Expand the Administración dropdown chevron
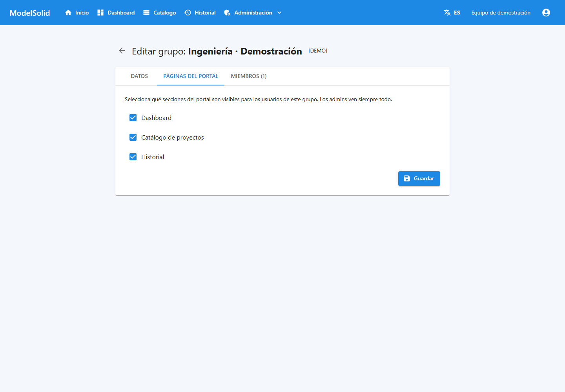 pos(279,13)
